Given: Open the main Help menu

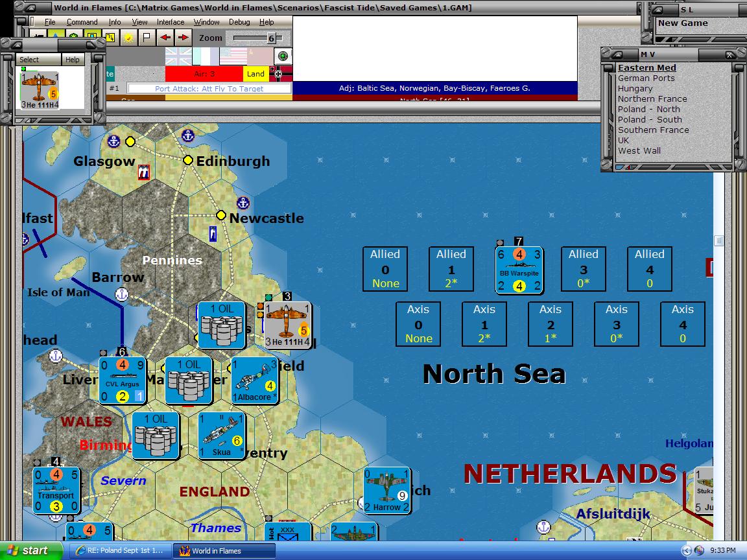Looking at the screenshot, I should [267, 22].
